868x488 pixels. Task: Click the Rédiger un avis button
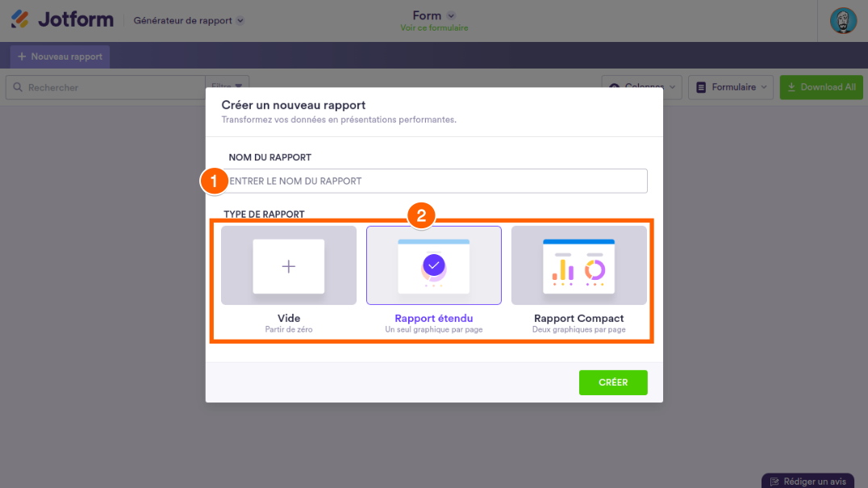pyautogui.click(x=808, y=481)
